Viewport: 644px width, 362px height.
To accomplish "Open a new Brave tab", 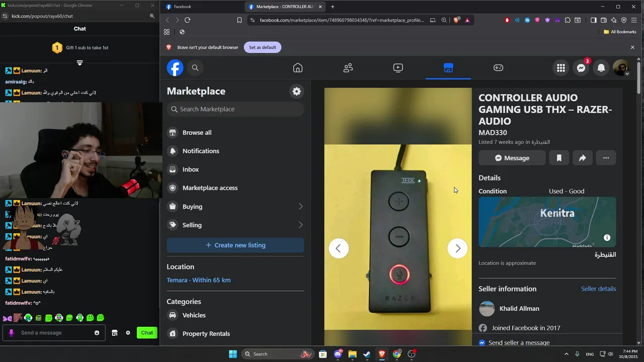I will [333, 7].
